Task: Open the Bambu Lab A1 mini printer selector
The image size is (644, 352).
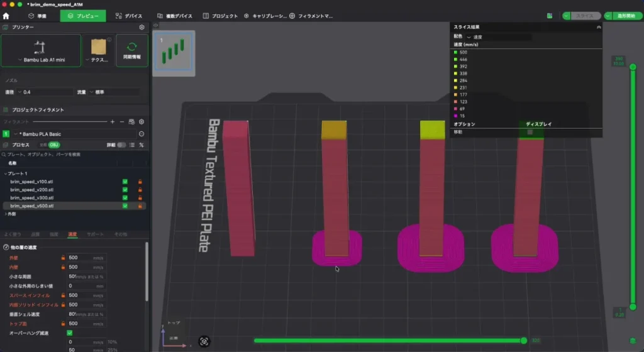Action: coord(41,50)
